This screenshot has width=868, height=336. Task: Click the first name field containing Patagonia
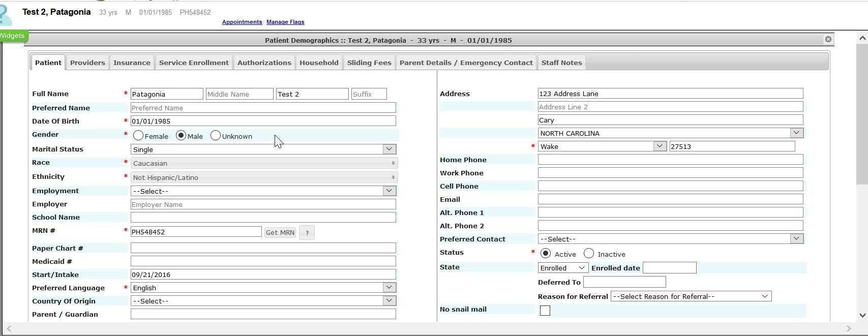(167, 94)
